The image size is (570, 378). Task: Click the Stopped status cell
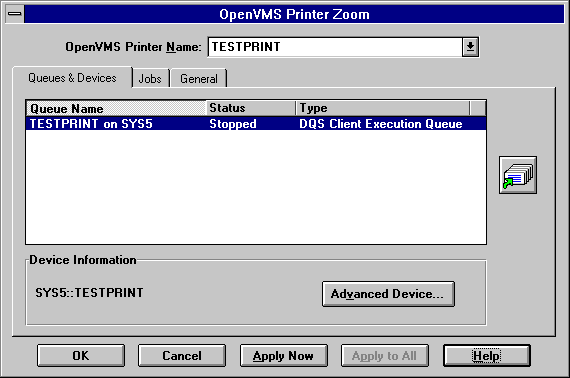click(x=233, y=124)
